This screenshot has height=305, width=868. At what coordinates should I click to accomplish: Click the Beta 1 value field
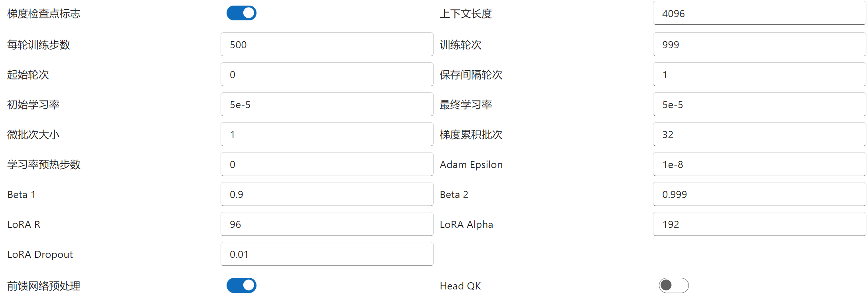[326, 194]
